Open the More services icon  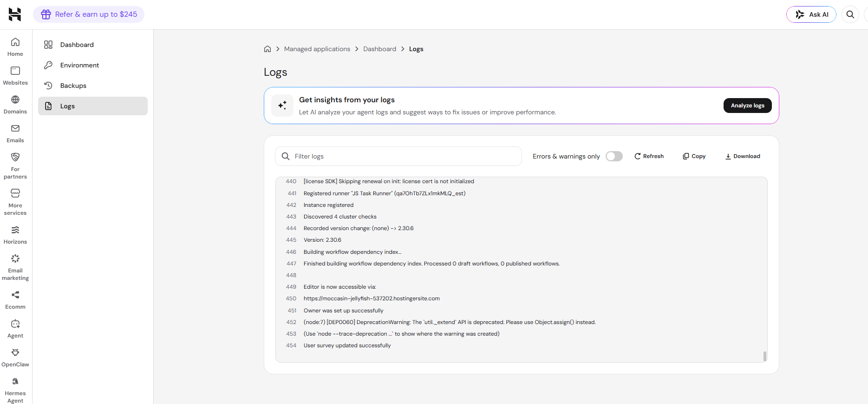pyautogui.click(x=15, y=193)
